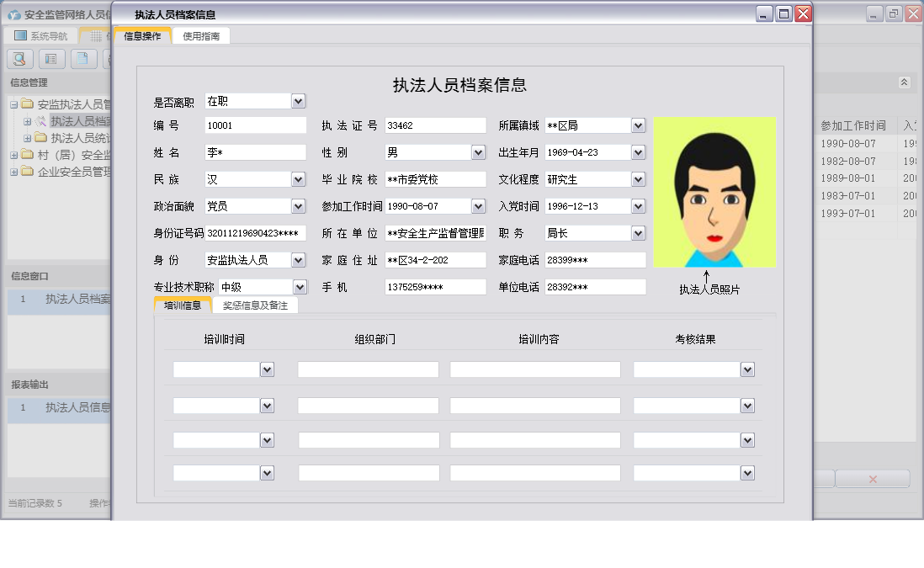Click the folder icon for 执法人员统计
The width and height of the screenshot is (924, 568).
pyautogui.click(x=40, y=137)
